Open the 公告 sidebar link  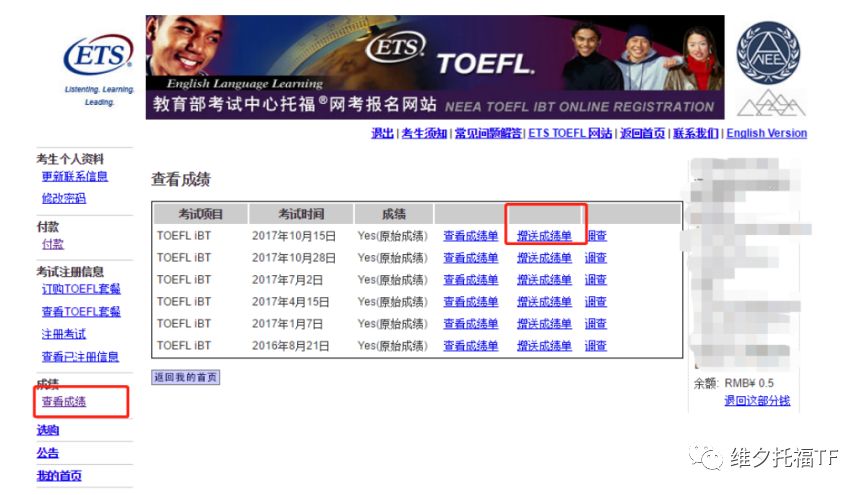[47, 453]
